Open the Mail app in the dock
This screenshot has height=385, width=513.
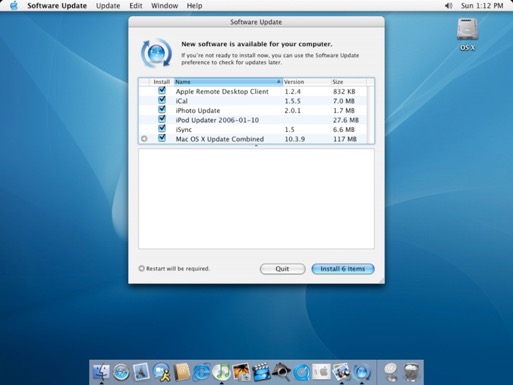point(141,372)
